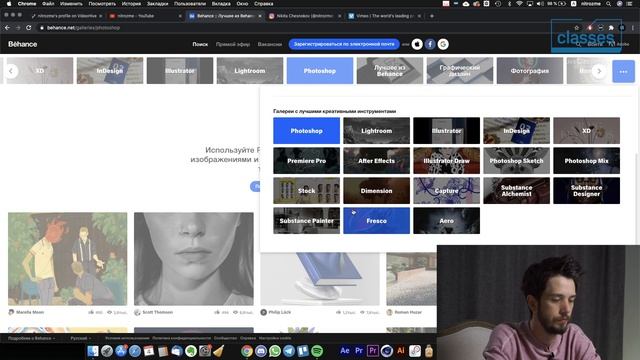
Task: Open Photoshop Sketch gallery tile
Action: 516,161
